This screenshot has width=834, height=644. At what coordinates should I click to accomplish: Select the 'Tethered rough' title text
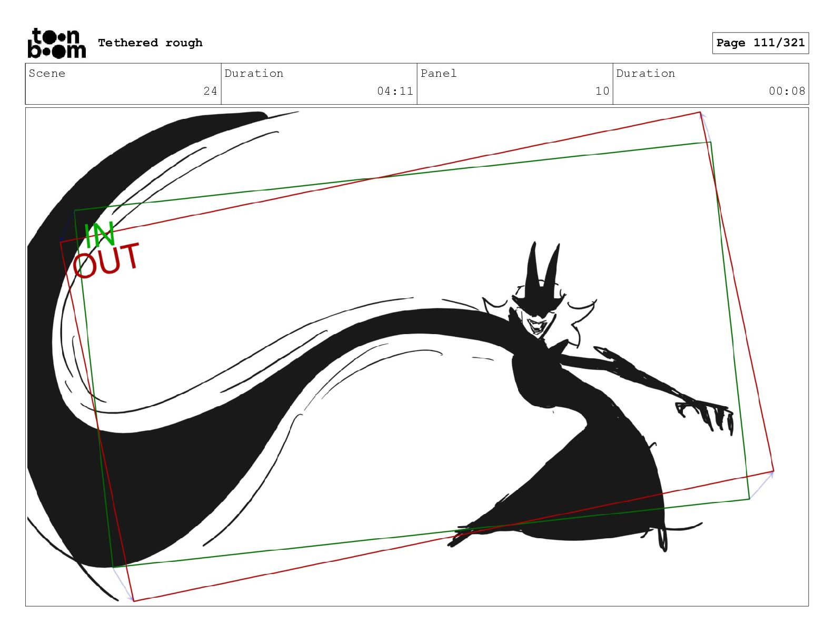click(x=150, y=43)
